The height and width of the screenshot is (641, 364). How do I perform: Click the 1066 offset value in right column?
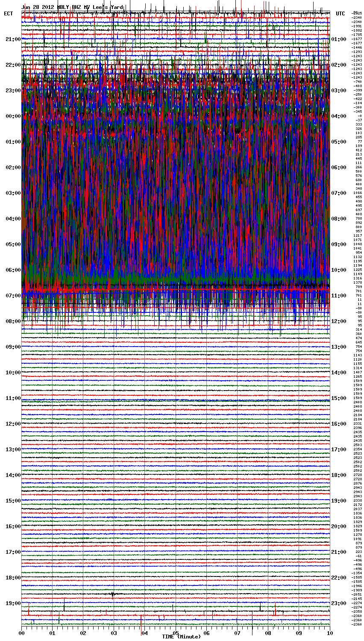pos(358,193)
